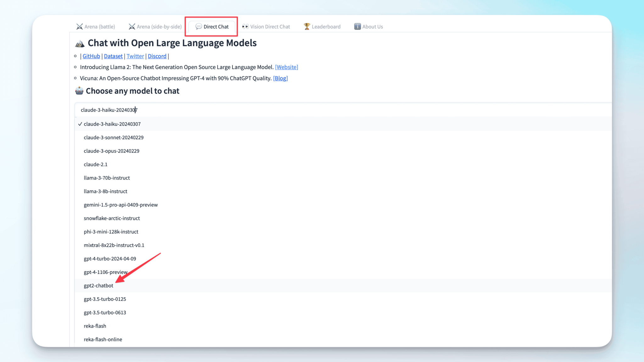Screen dimensions: 644x362
Task: Open the Llama 2 [Website] link
Action: click(286, 67)
